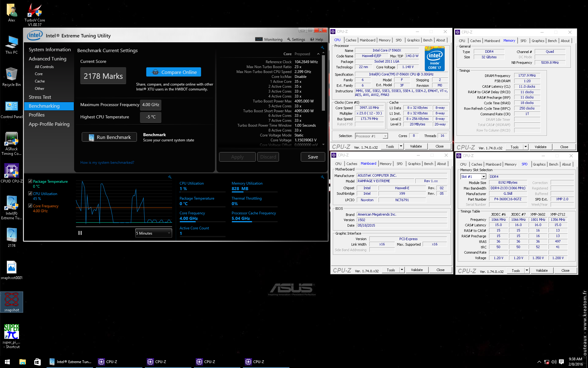Select Profiles in XTU sidebar
The width and height of the screenshot is (588, 368).
[x=37, y=115]
